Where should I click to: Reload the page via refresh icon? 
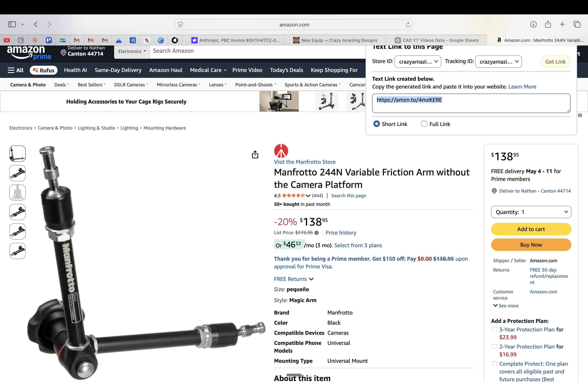pyautogui.click(x=408, y=25)
